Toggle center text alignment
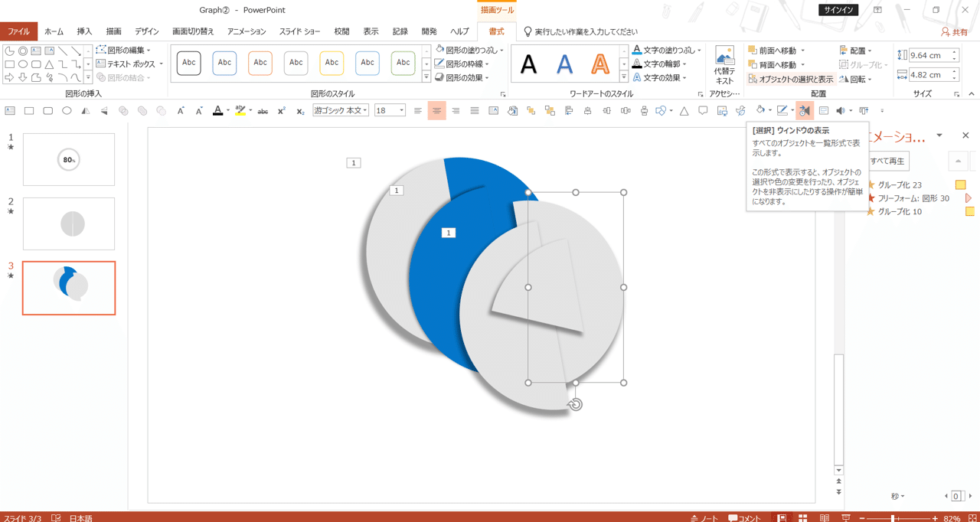This screenshot has height=522, width=980. tap(436, 111)
